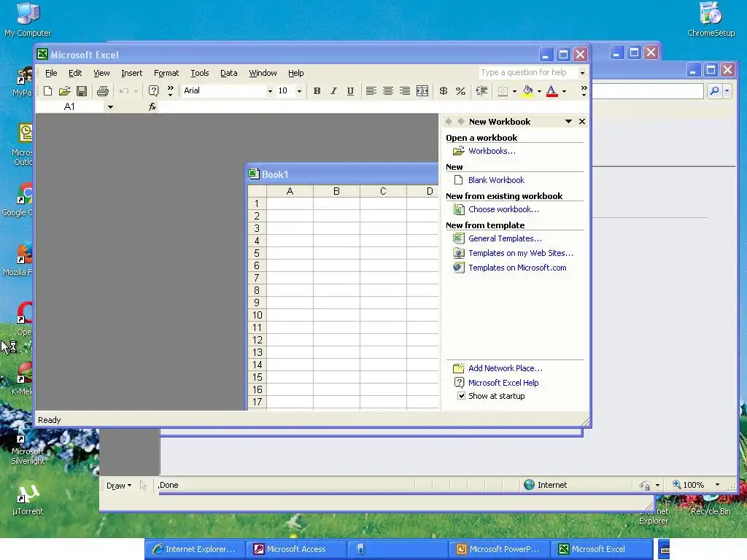Expand the Borders dropdown arrow
Screen dimensions: 747x560
click(x=514, y=91)
